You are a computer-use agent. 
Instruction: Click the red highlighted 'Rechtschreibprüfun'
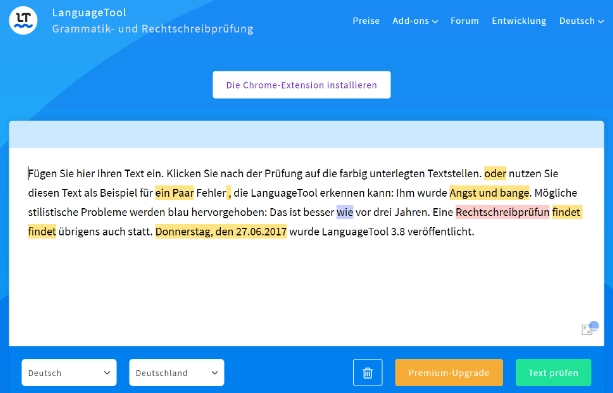point(502,212)
